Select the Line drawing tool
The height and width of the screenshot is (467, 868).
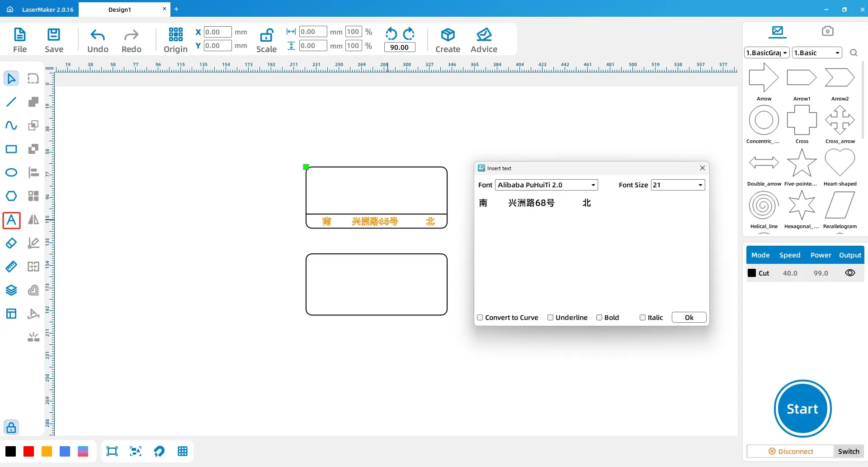(x=11, y=102)
